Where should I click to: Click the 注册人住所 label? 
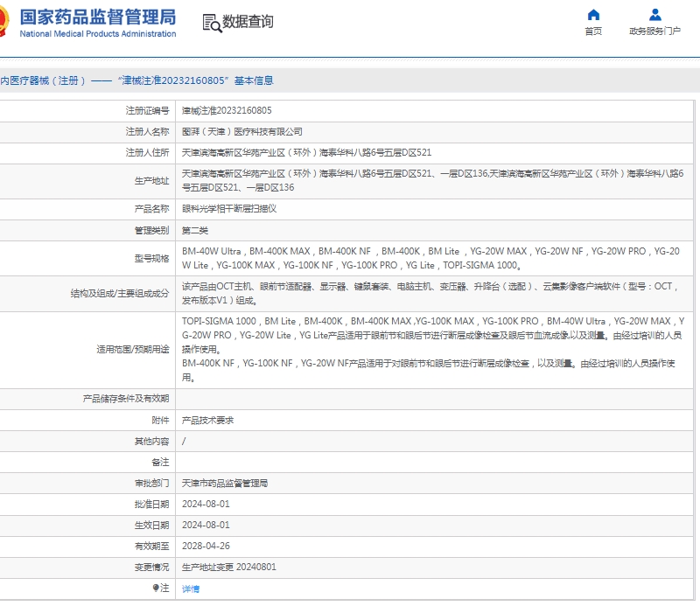pyautogui.click(x=147, y=153)
